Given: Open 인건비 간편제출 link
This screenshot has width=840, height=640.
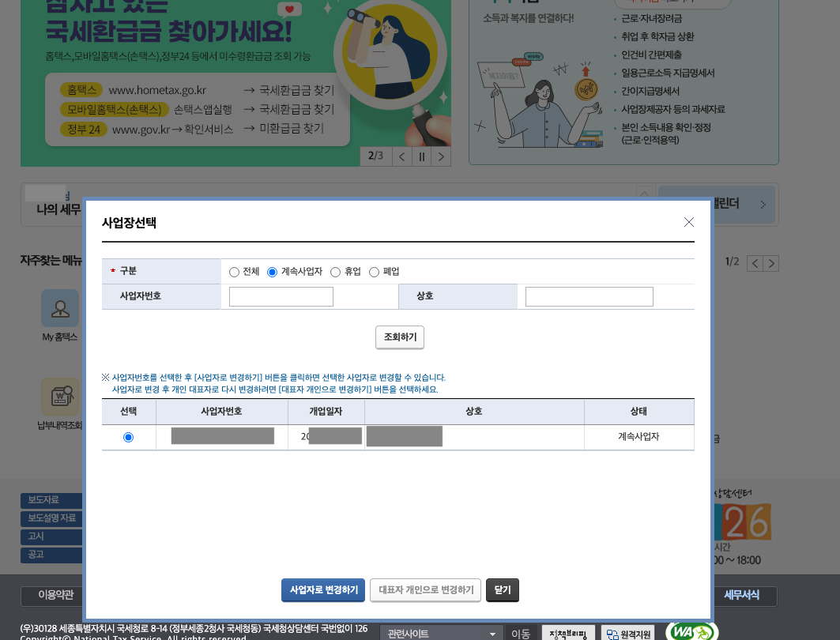Looking at the screenshot, I should coord(651,55).
